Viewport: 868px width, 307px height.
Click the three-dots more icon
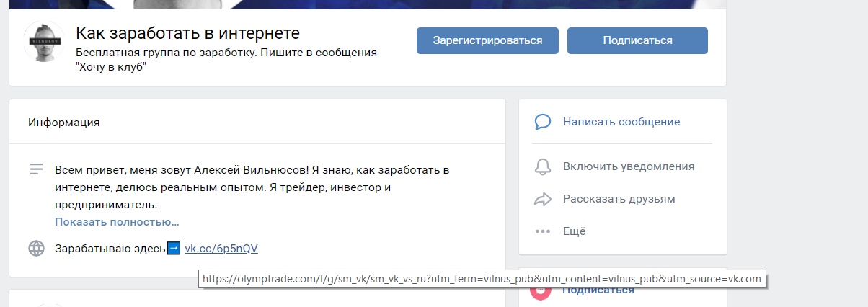(542, 231)
